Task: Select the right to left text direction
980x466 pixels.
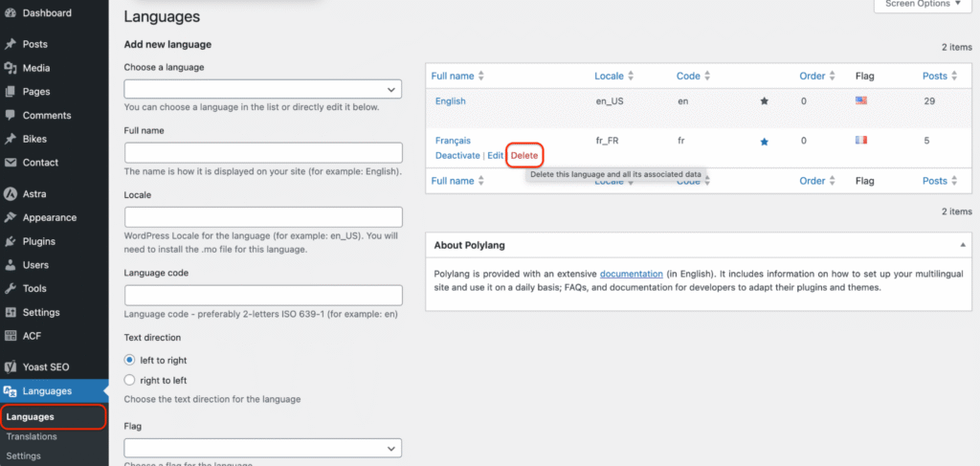Action: click(x=129, y=380)
